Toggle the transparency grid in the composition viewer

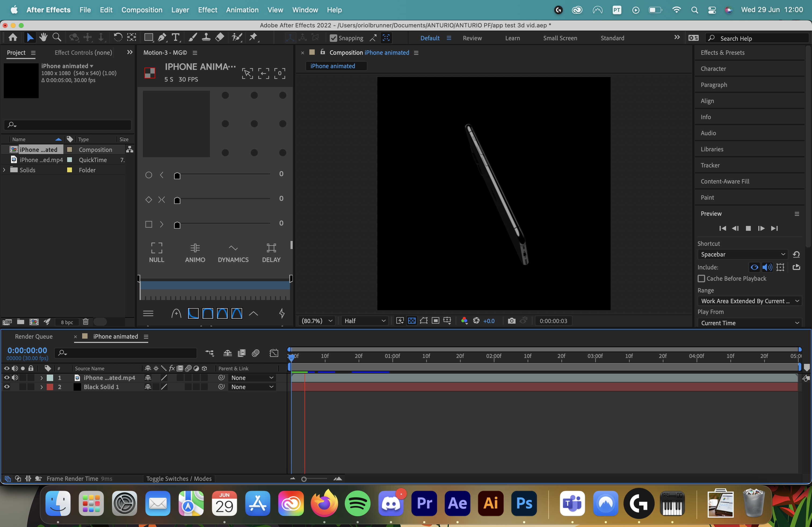click(412, 321)
